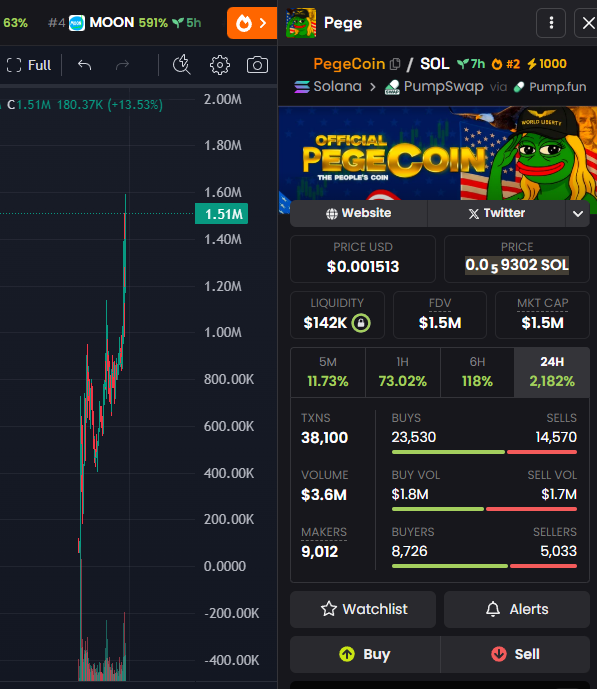
Task: Click the liquidity lock icon
Action: click(x=361, y=323)
